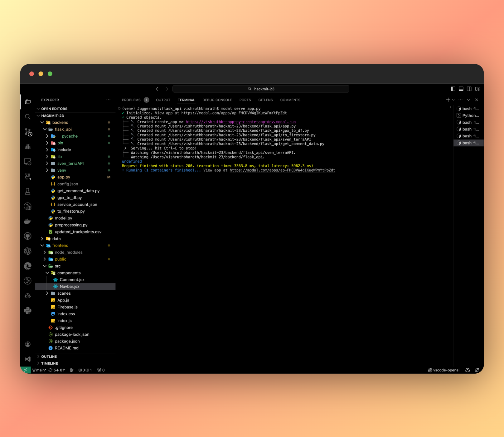Synchronize changes 5↓ 0↑ in status bar
This screenshot has height=437, width=504.
57,370
